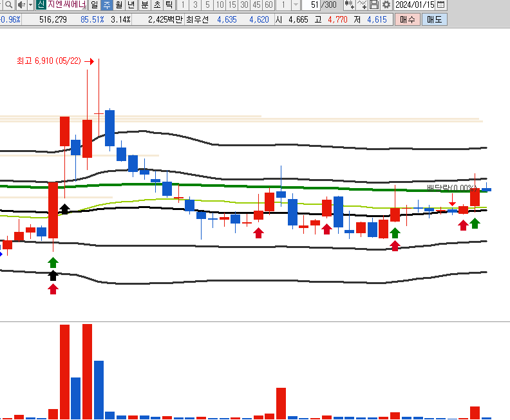
Task: Open the custom interval dropdown arrow
Action: click(296, 5)
